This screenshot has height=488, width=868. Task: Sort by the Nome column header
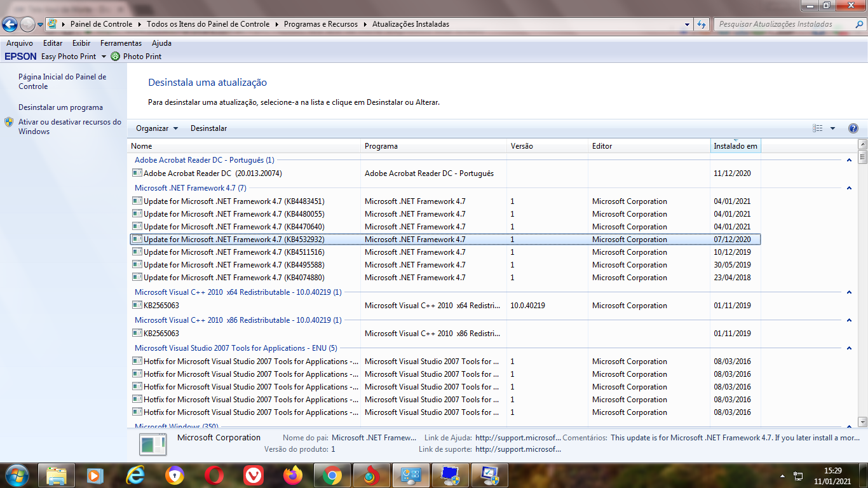tap(244, 146)
